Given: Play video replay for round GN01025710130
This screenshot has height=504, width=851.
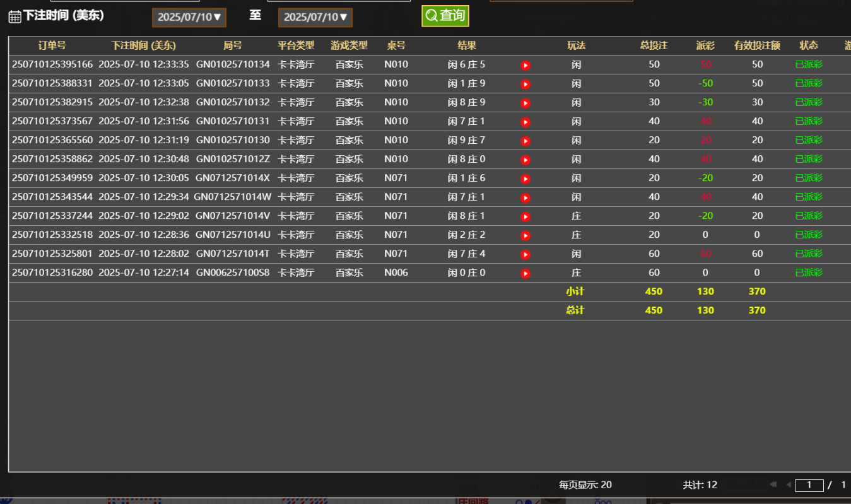Looking at the screenshot, I should pos(525,141).
